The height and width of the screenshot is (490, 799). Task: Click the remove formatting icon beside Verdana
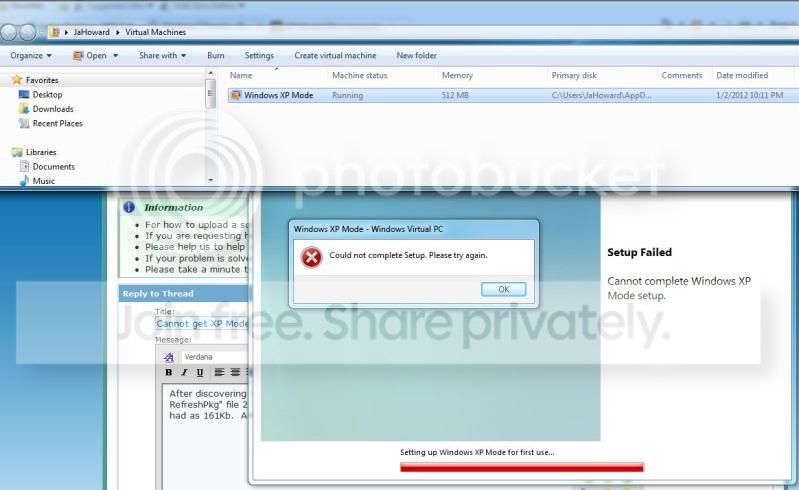[169, 357]
